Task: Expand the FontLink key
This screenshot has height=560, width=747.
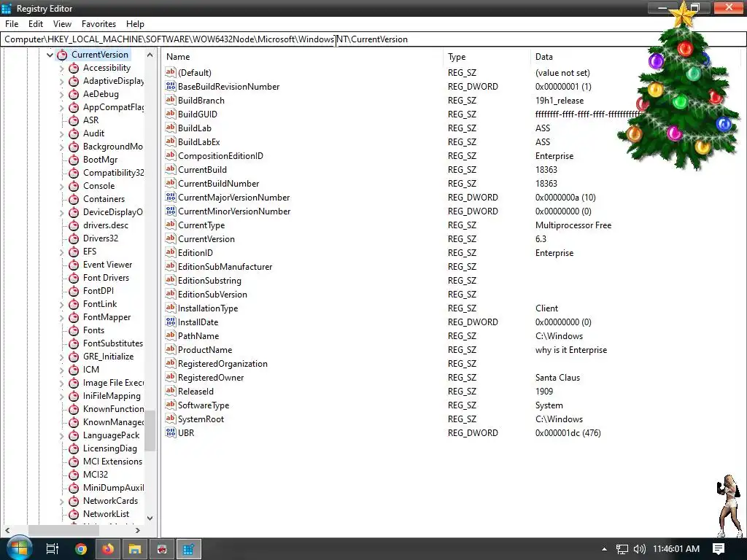Action: [61, 304]
